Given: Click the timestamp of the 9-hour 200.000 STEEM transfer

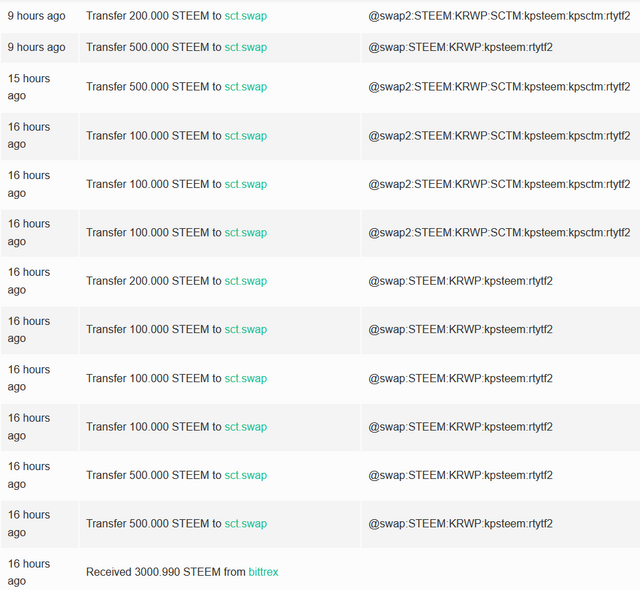Looking at the screenshot, I should point(36,16).
